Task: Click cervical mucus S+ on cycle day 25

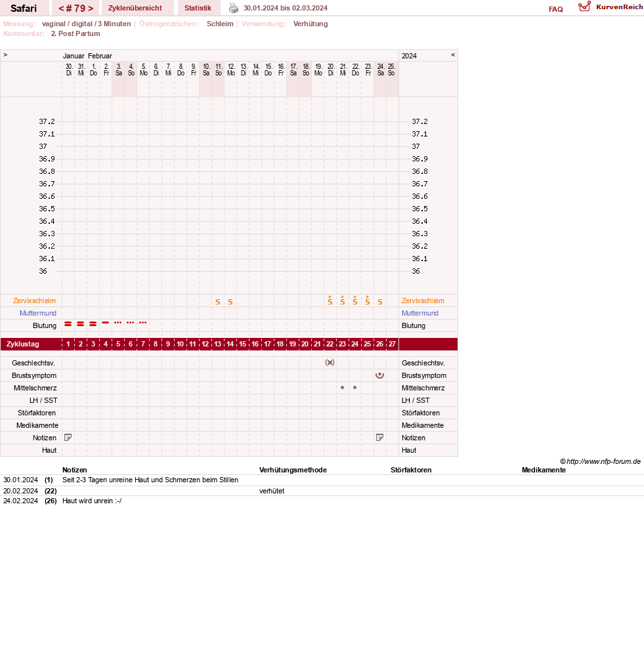Action: (x=367, y=301)
